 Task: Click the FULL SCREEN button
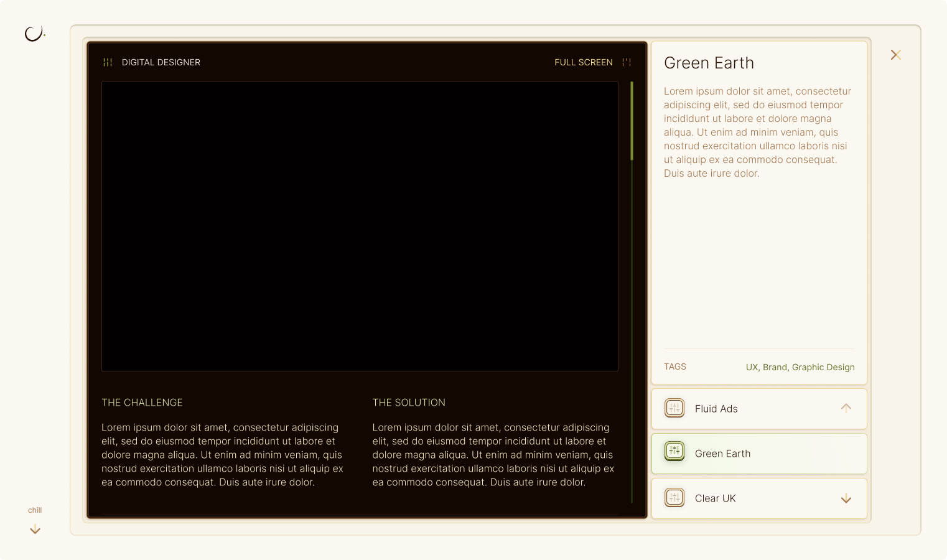[592, 62]
